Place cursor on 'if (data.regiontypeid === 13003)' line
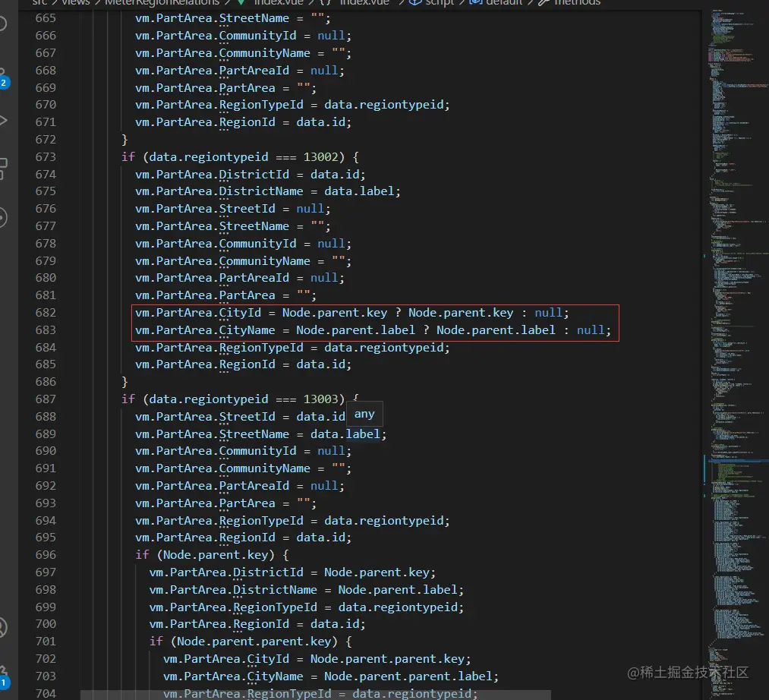 coord(241,399)
